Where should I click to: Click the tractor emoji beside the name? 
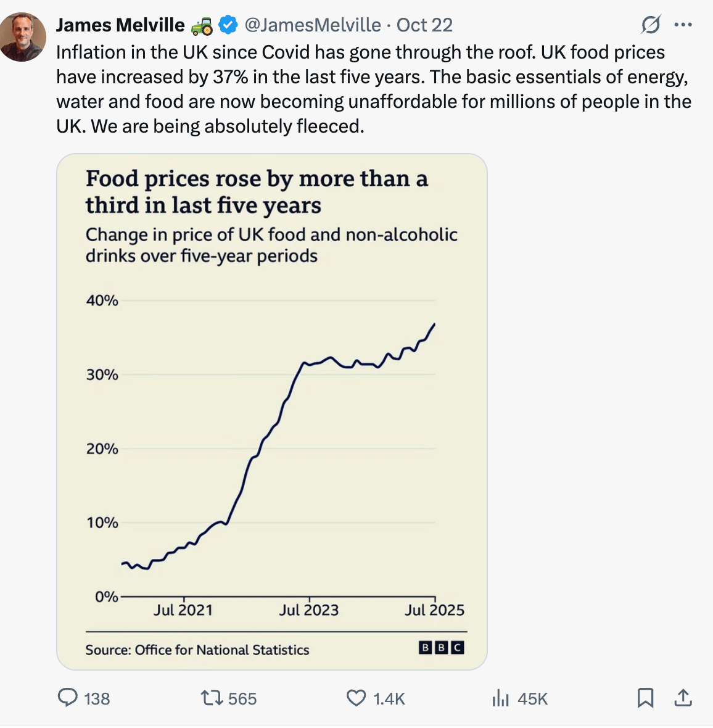coord(202,26)
